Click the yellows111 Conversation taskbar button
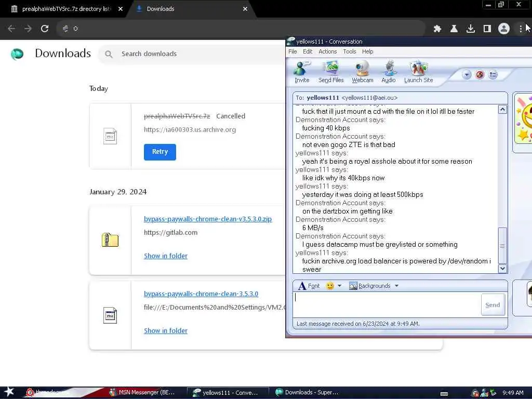The image size is (532, 399). tap(228, 393)
